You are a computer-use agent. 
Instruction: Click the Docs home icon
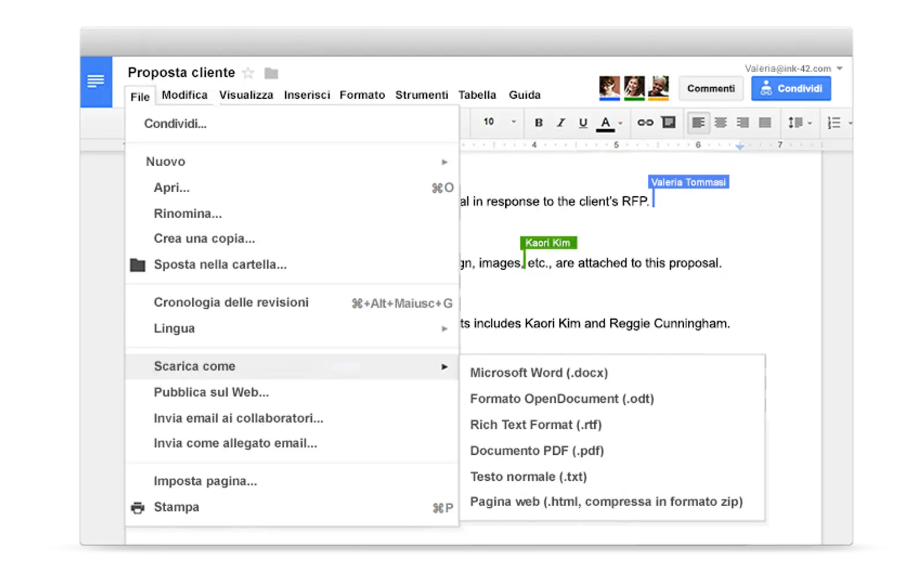click(96, 81)
